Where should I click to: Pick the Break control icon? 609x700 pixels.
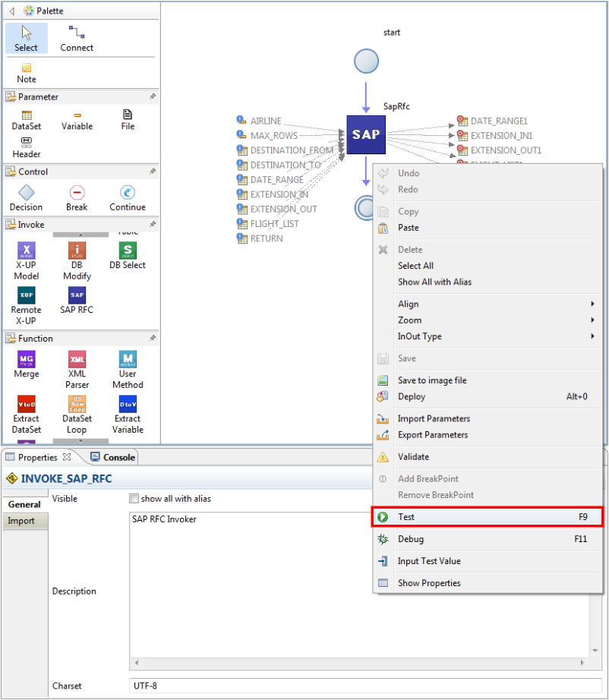coord(77,198)
